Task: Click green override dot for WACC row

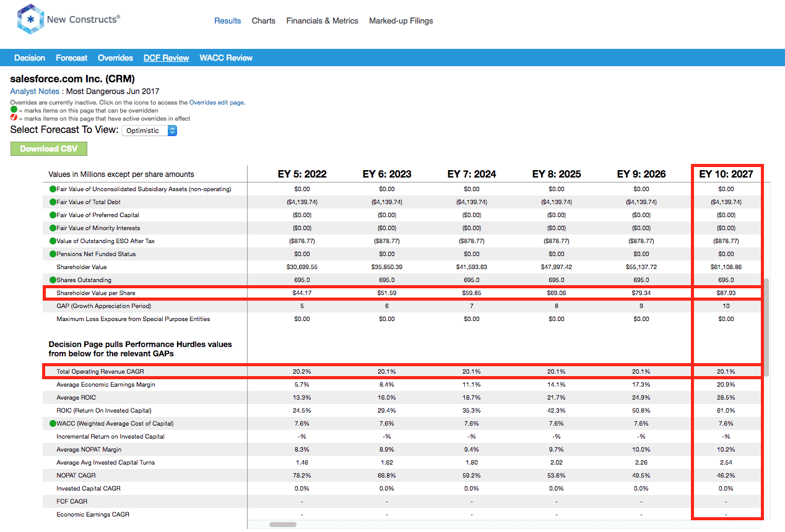Action: point(53,423)
